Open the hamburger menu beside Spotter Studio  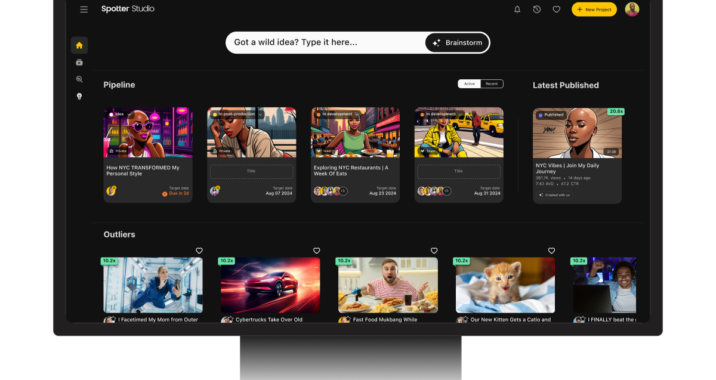click(84, 9)
